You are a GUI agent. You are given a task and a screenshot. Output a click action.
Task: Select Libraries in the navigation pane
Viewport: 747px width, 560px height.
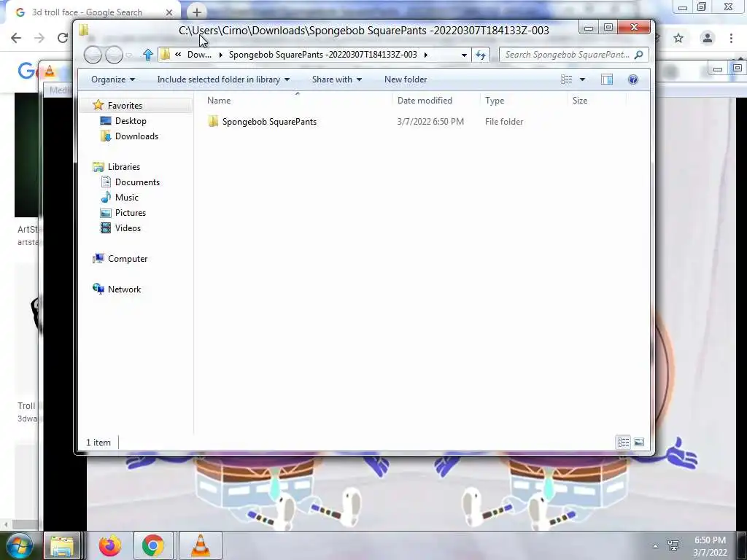click(123, 167)
